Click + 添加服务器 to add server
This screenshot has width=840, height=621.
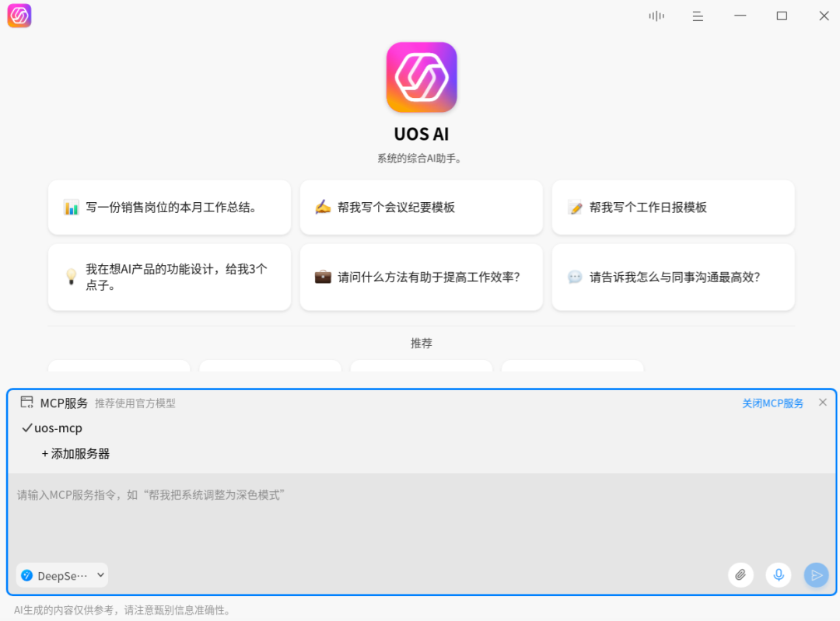75,453
